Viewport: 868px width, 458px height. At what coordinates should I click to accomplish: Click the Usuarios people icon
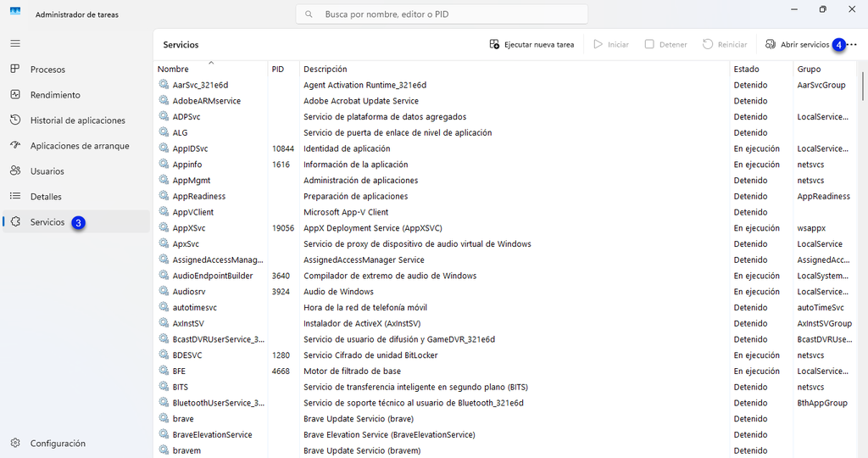pyautogui.click(x=15, y=170)
